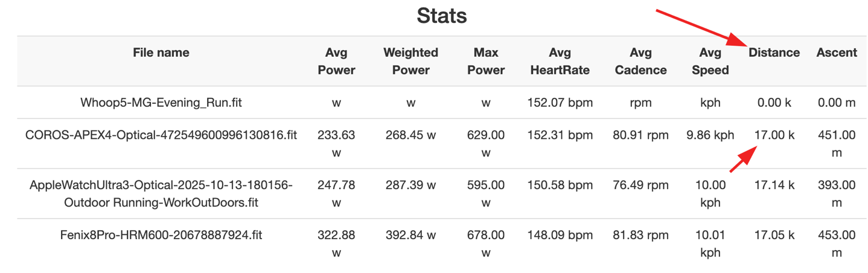Click the 17.00 k distance value

pos(774,135)
